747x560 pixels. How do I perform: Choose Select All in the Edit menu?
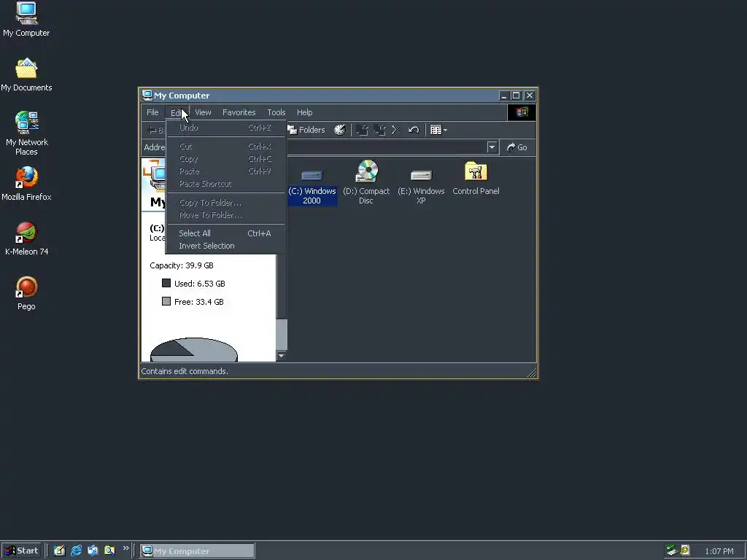226,233
